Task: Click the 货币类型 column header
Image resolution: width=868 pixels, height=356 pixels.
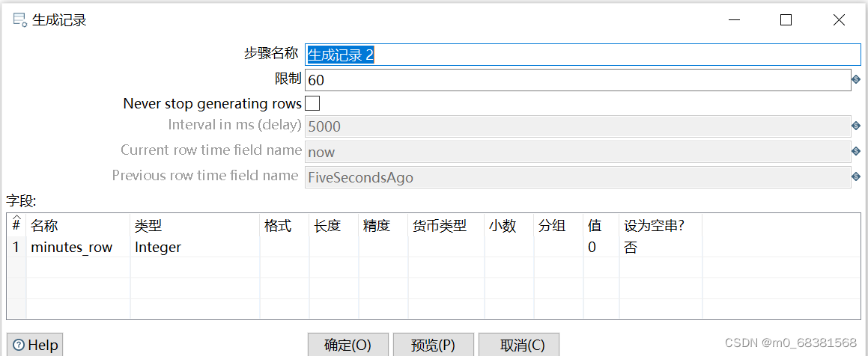Action: [446, 226]
